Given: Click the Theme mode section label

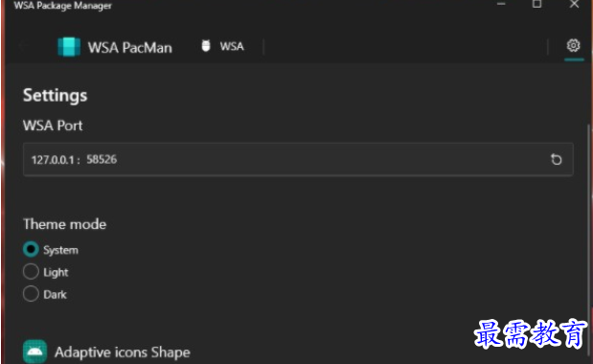Looking at the screenshot, I should click(65, 224).
